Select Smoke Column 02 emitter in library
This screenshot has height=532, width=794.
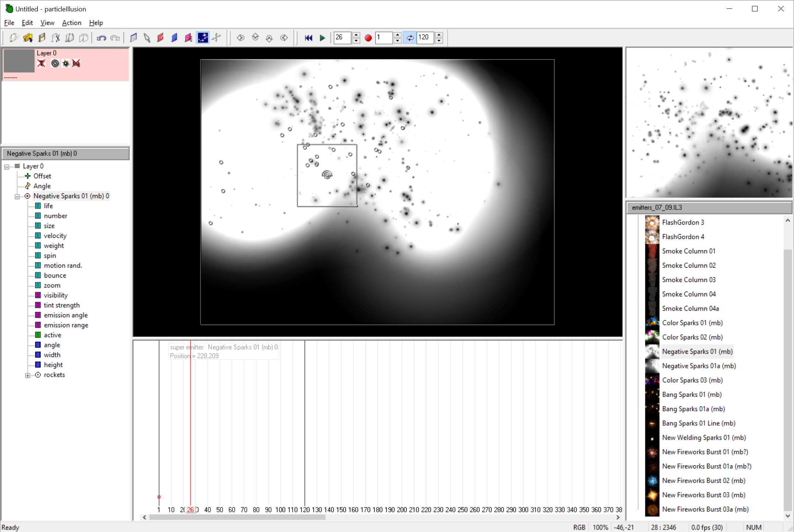click(688, 265)
